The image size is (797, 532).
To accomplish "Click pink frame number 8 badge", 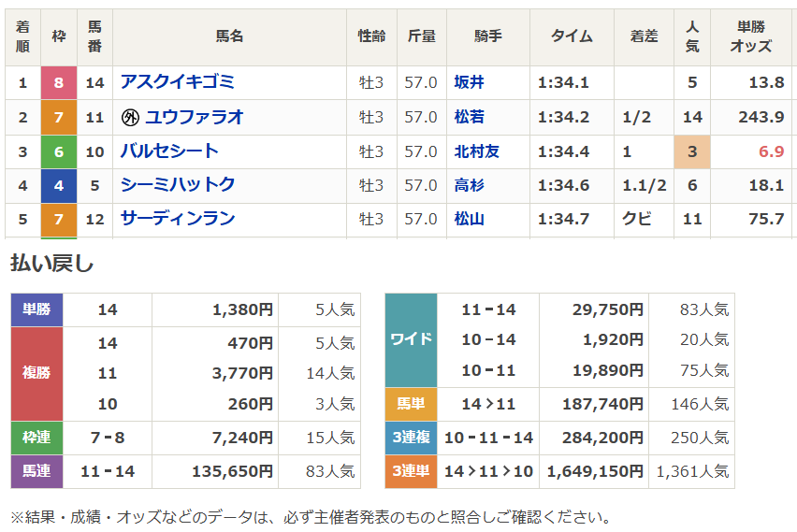I will click(x=59, y=82).
